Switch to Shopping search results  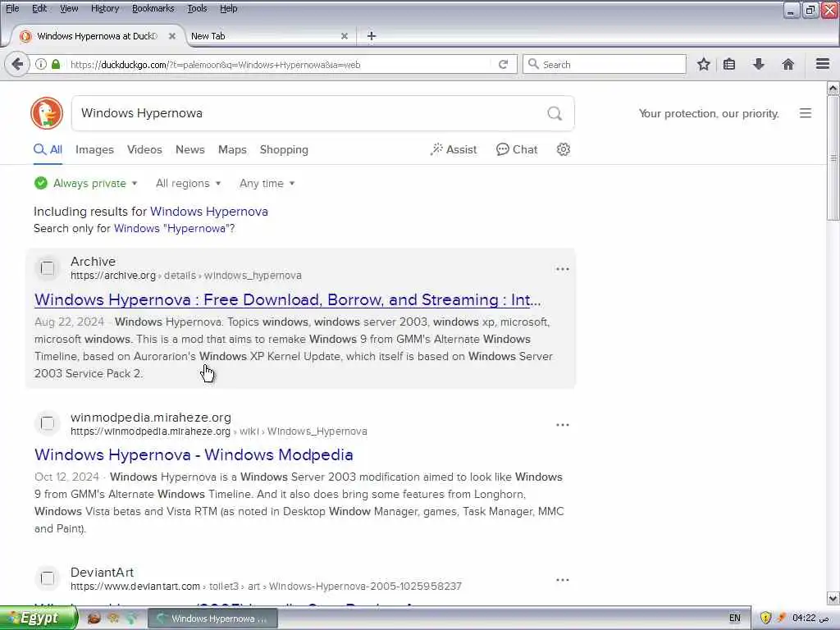tap(284, 149)
